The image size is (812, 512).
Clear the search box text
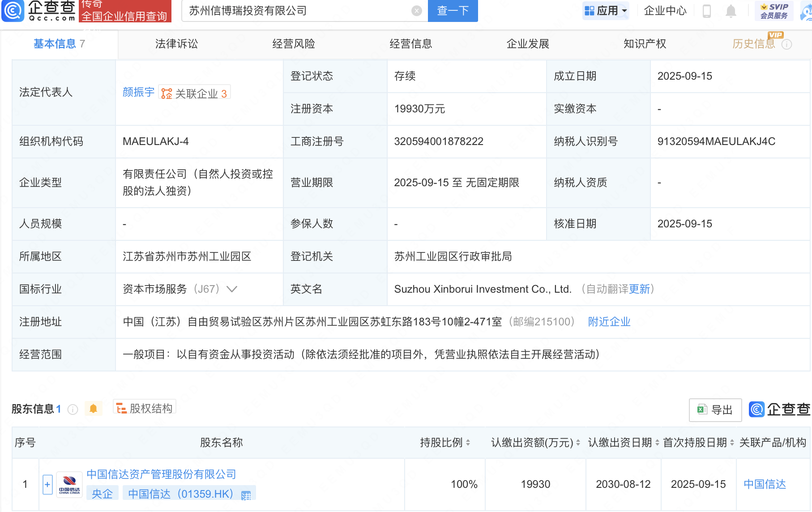(x=416, y=11)
